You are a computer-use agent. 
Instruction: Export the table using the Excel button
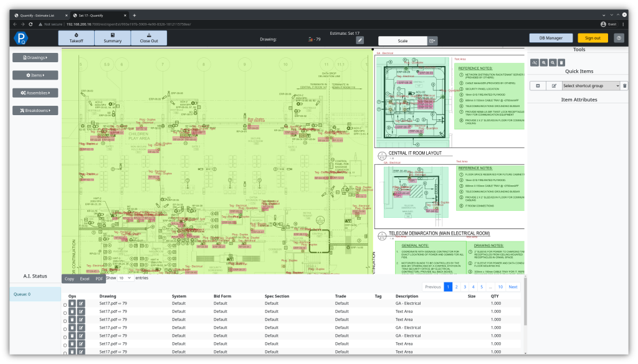pyautogui.click(x=84, y=278)
